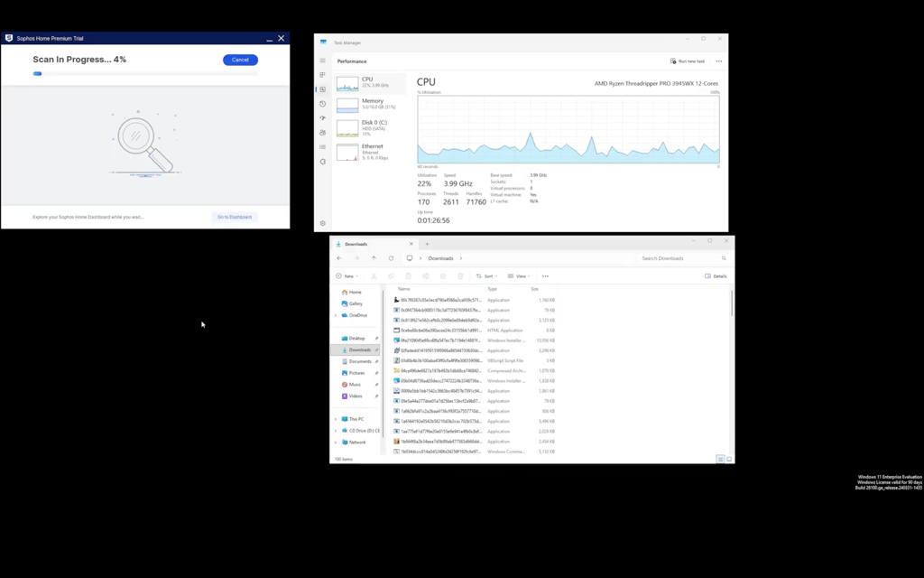Open Task Manager navigation hamburger menu
The image size is (924, 578).
pyautogui.click(x=322, y=61)
